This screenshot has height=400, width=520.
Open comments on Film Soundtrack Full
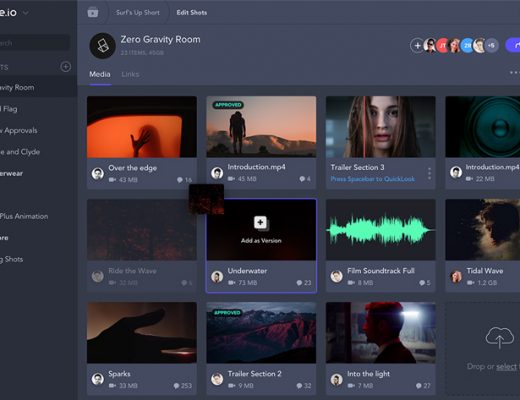(425, 283)
